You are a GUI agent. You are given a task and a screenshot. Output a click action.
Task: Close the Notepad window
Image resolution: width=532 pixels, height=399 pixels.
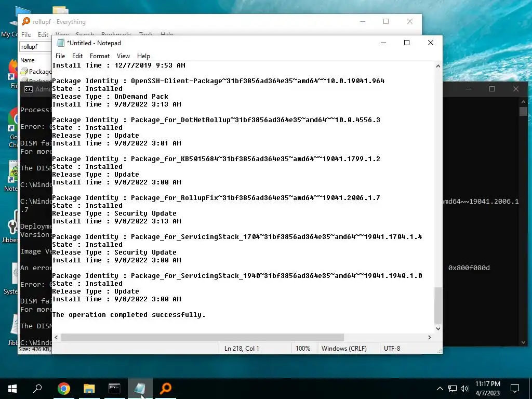point(431,43)
